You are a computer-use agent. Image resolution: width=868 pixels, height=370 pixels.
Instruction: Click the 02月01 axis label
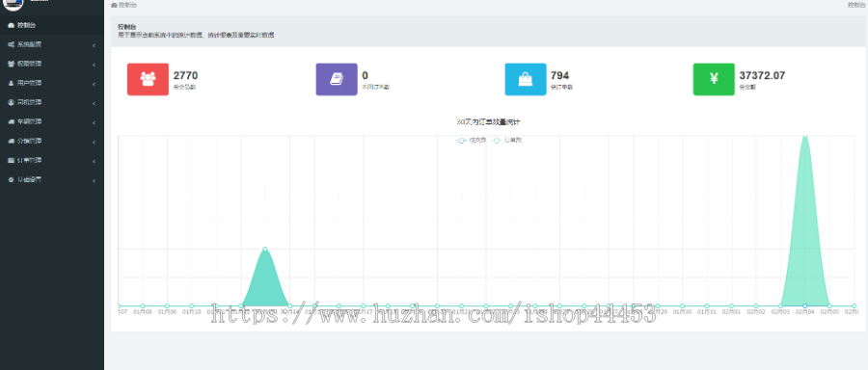[731, 312]
